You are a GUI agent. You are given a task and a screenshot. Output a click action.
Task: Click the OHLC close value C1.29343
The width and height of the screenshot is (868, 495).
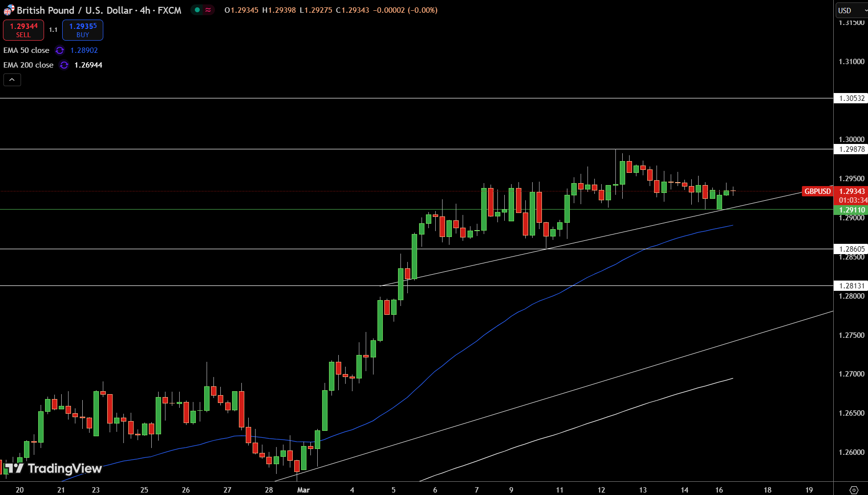point(352,10)
